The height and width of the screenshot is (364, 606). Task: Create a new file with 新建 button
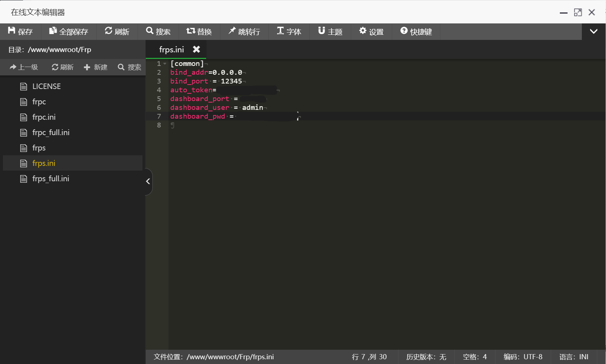tap(96, 67)
